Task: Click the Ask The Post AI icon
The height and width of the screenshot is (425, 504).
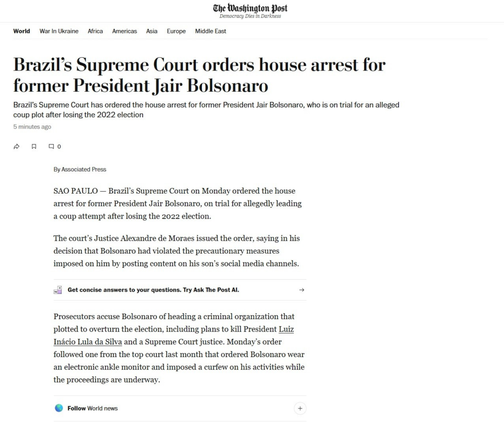Action: (58, 290)
